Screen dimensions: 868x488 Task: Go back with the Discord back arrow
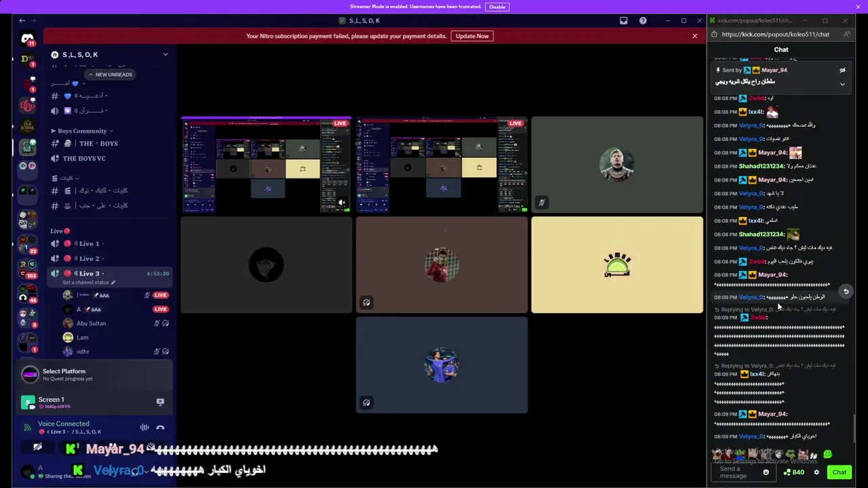tap(22, 20)
